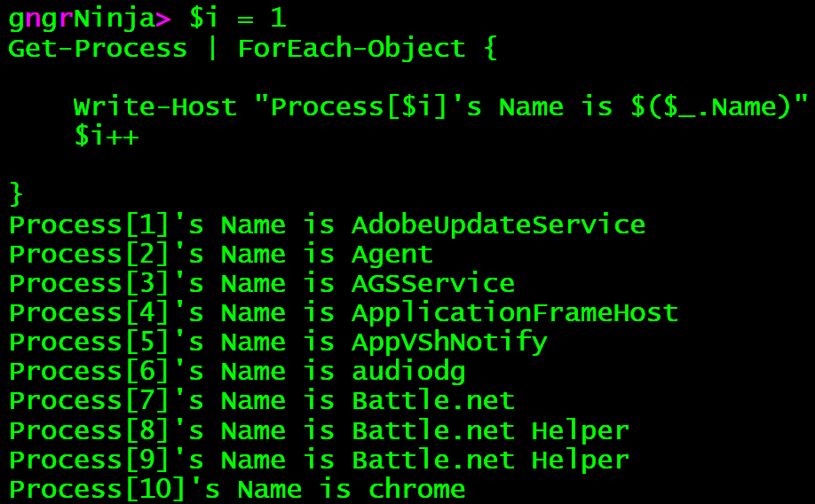Click the chrome process name
Image resolution: width=815 pixels, height=504 pixels.
click(x=416, y=489)
